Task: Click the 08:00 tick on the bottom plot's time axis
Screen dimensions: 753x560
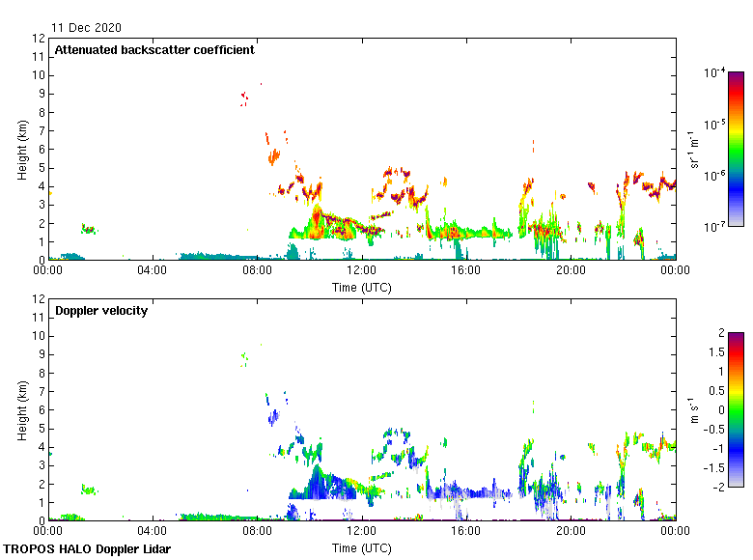Action: click(257, 532)
